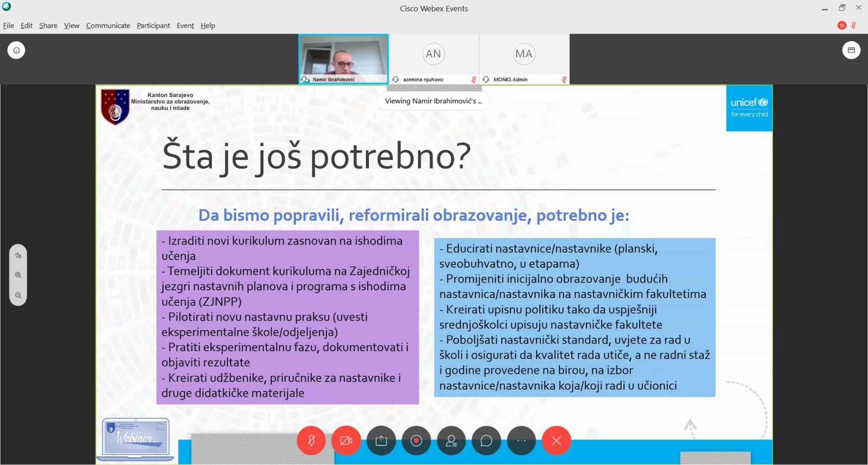Screen dimensions: 868x465
Task: Click the recording indicator in the menu bar
Action: [x=841, y=25]
